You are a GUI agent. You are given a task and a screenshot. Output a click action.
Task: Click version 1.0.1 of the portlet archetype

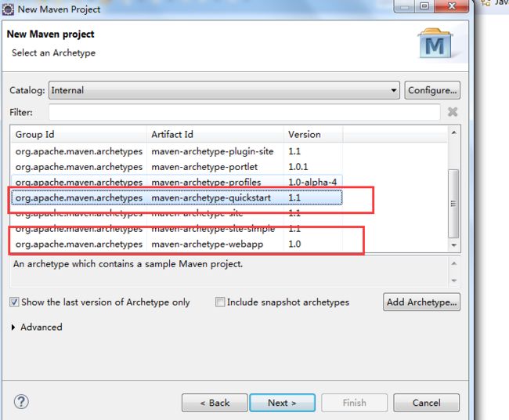298,167
